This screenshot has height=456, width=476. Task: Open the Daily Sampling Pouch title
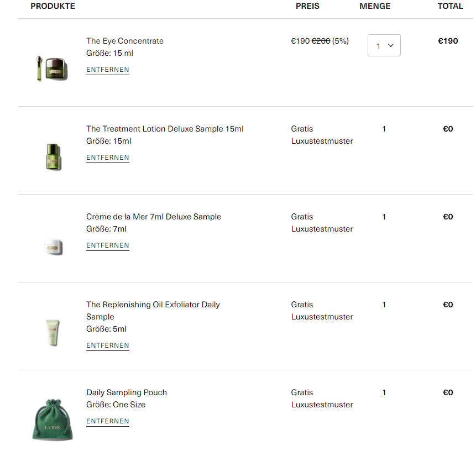[x=127, y=392]
